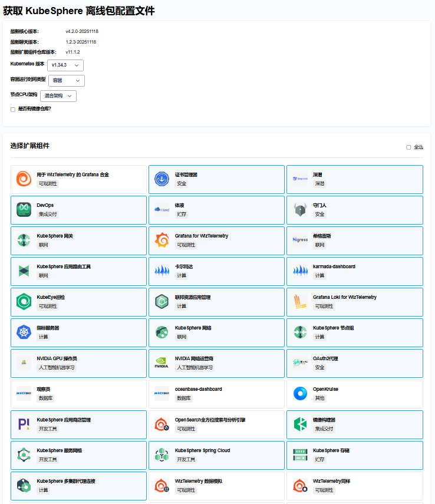Click the Grafana for WizTelemetry icon
The image size is (435, 504).
[162, 240]
